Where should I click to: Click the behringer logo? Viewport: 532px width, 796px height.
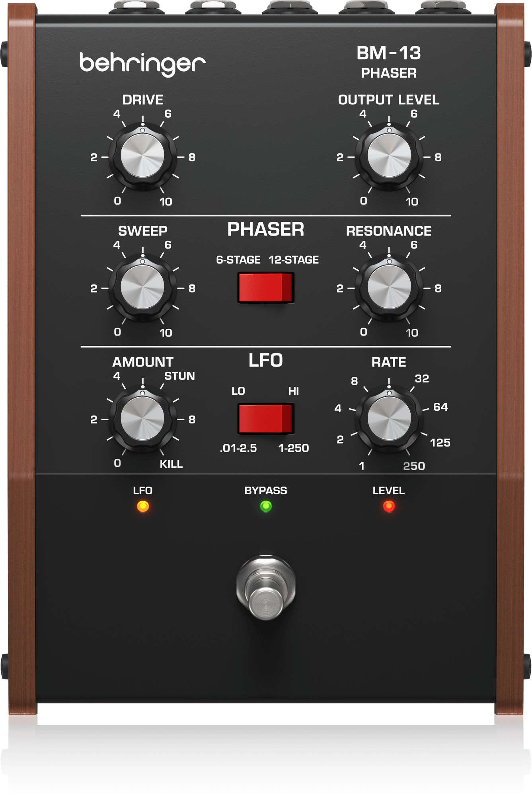(142, 64)
